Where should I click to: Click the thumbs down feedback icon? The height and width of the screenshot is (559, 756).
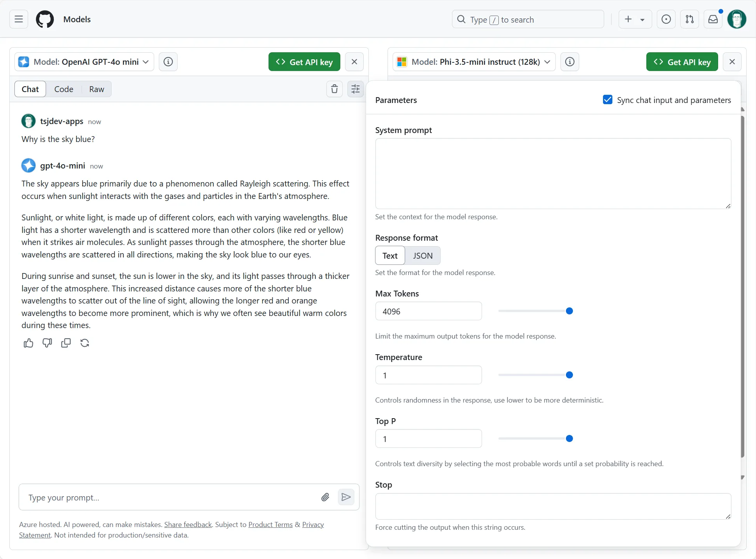[47, 343]
